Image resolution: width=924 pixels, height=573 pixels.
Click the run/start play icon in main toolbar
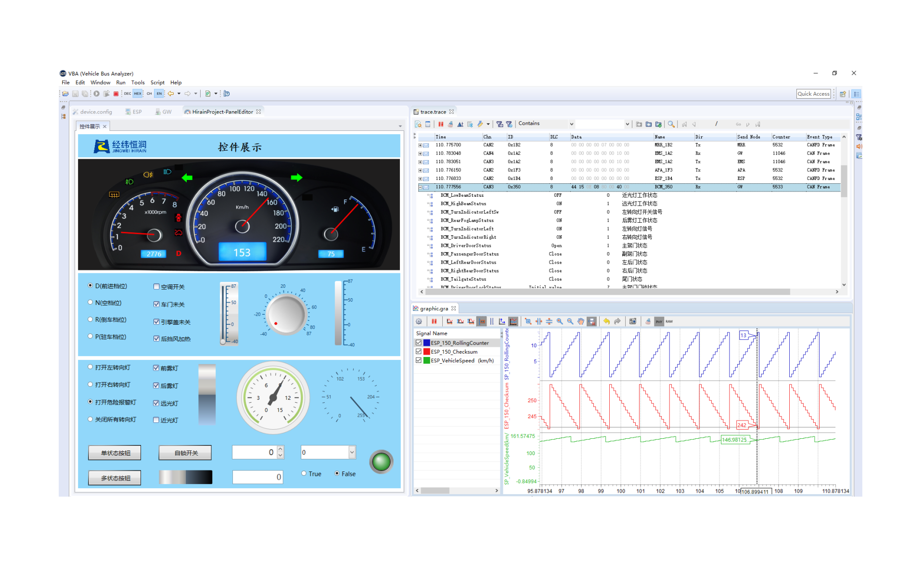[96, 94]
